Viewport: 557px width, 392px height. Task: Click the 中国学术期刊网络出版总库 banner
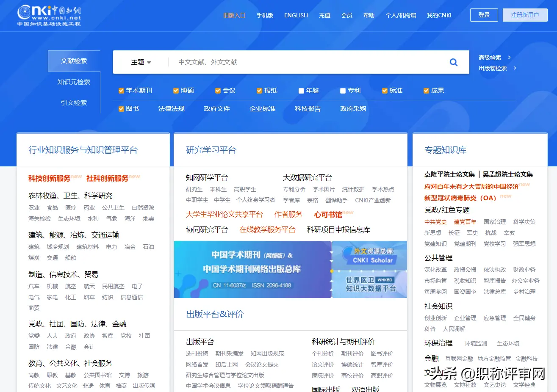coord(253,269)
